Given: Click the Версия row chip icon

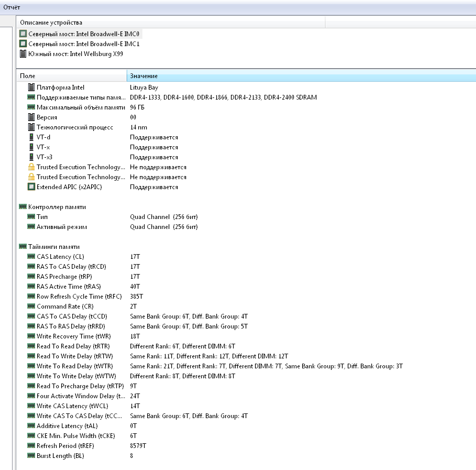Looking at the screenshot, I should coord(31,117).
